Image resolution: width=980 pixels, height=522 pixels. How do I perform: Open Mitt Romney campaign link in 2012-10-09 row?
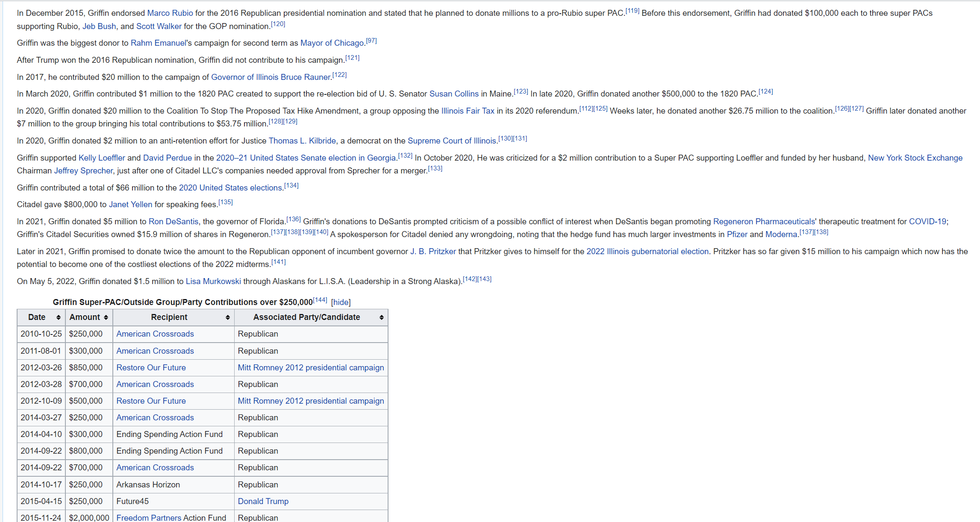(311, 401)
